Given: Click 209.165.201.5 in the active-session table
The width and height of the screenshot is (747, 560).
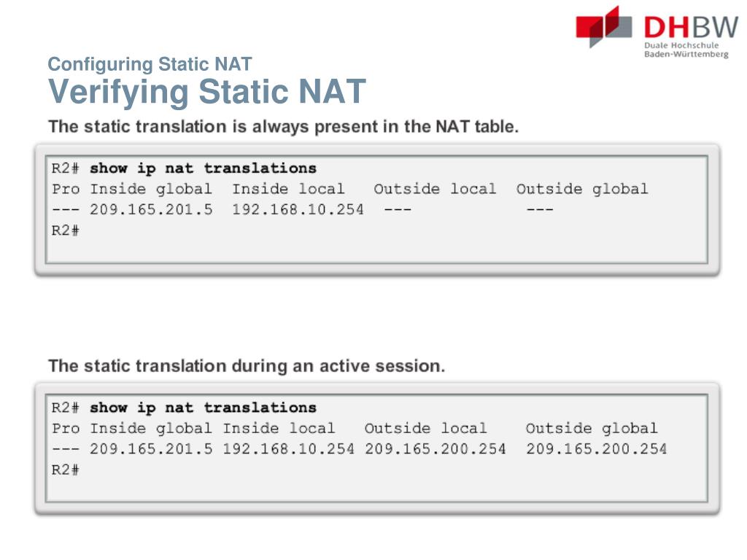Looking at the screenshot, I should [x=151, y=449].
